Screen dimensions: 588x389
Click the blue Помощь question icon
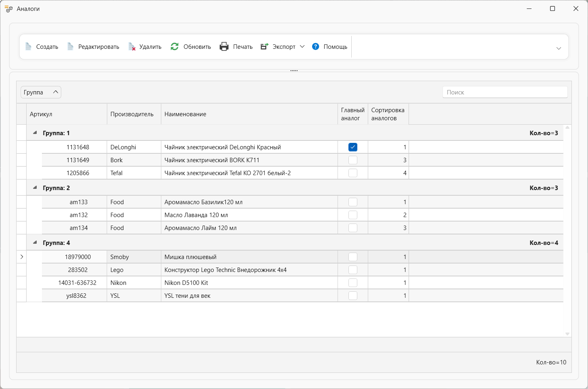(316, 46)
